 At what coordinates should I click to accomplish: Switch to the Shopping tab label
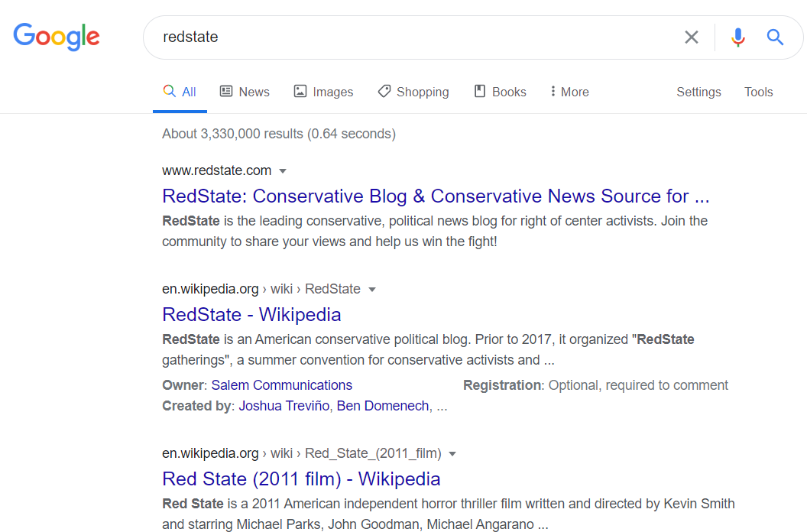[x=423, y=92]
